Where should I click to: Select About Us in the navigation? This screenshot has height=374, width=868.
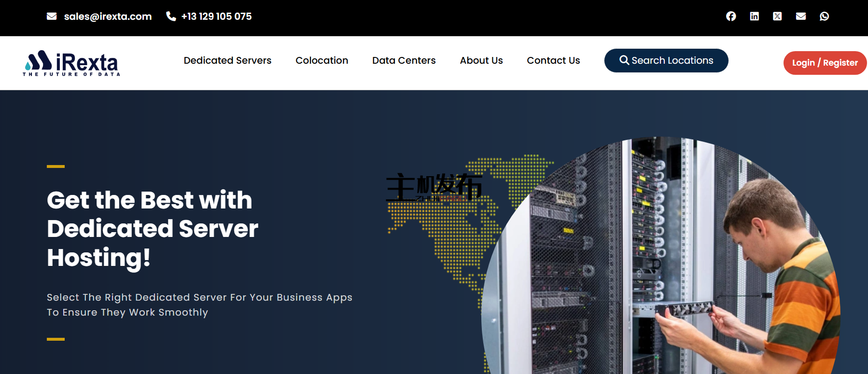(481, 60)
